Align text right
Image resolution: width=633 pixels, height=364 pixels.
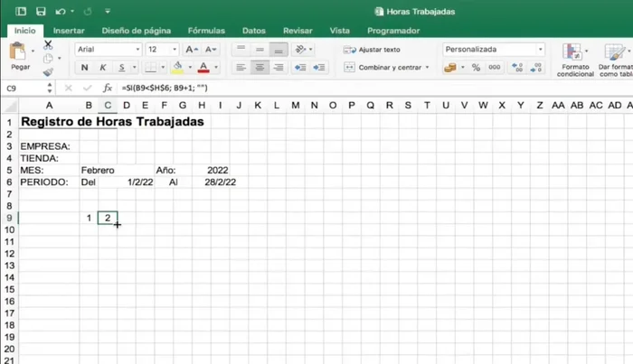pyautogui.click(x=279, y=68)
